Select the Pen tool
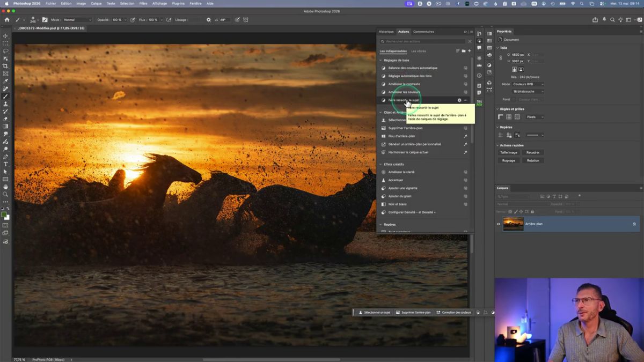Screen dimensions: 644x362 5,157
